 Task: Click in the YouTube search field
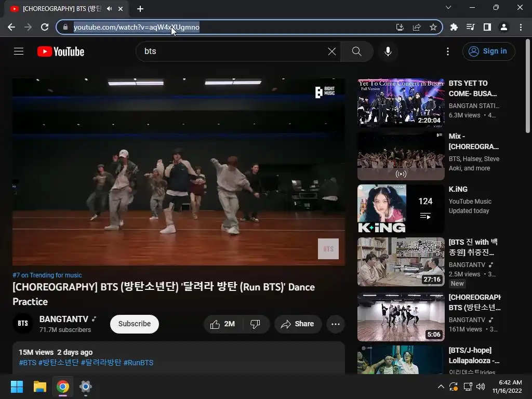234,51
